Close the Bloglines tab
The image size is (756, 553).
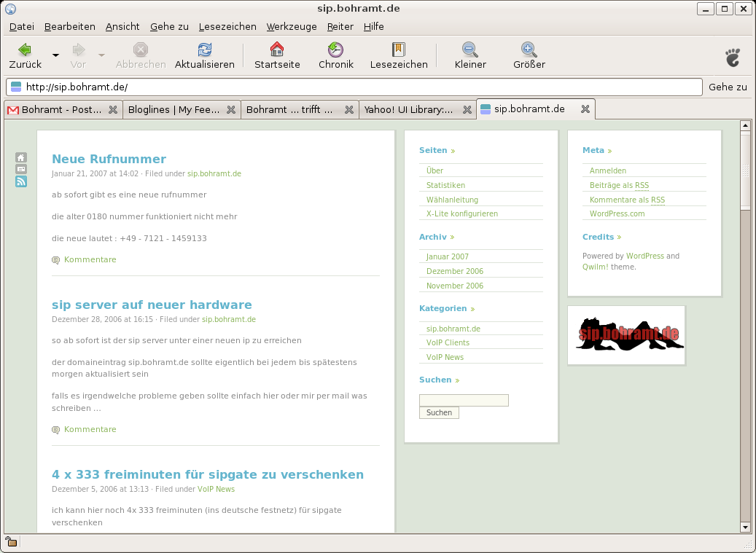click(x=231, y=109)
